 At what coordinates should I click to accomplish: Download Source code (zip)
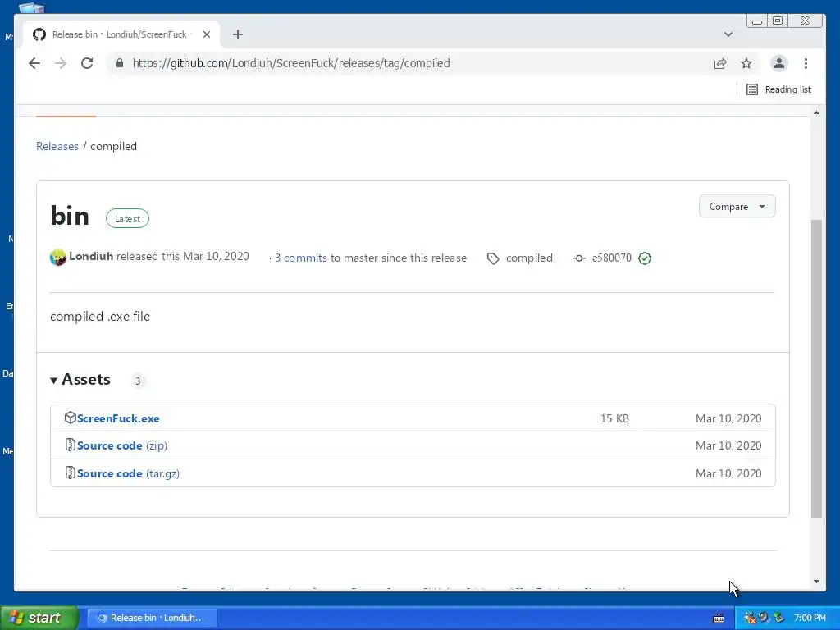click(x=122, y=445)
